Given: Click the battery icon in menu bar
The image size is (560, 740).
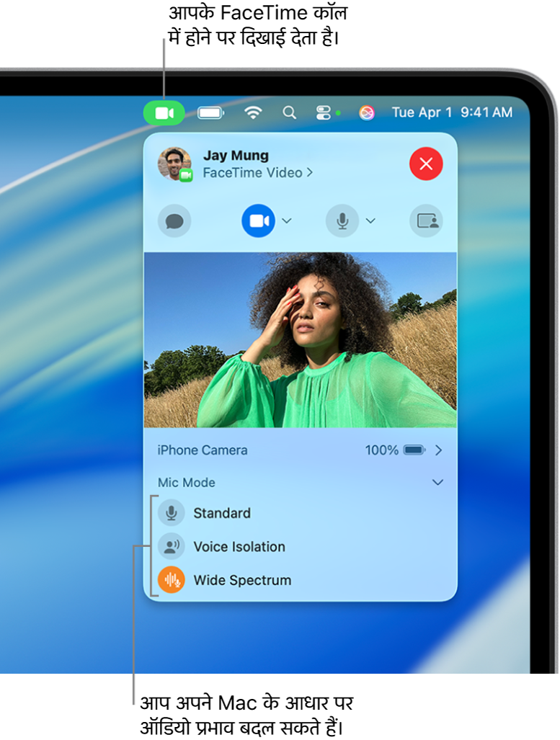Looking at the screenshot, I should click(210, 113).
